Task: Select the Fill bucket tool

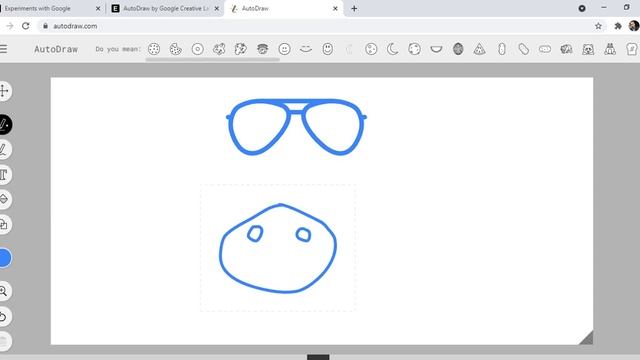Action: [4, 200]
